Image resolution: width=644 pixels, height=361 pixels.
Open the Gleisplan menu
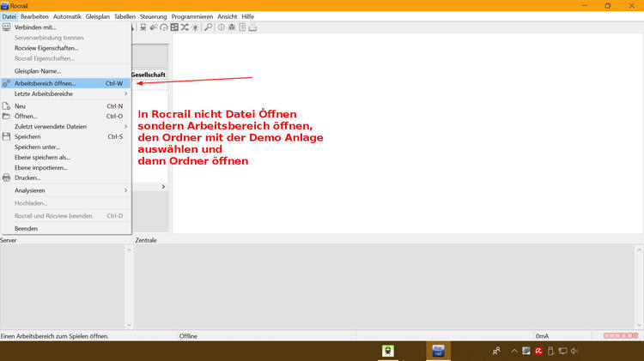97,16
